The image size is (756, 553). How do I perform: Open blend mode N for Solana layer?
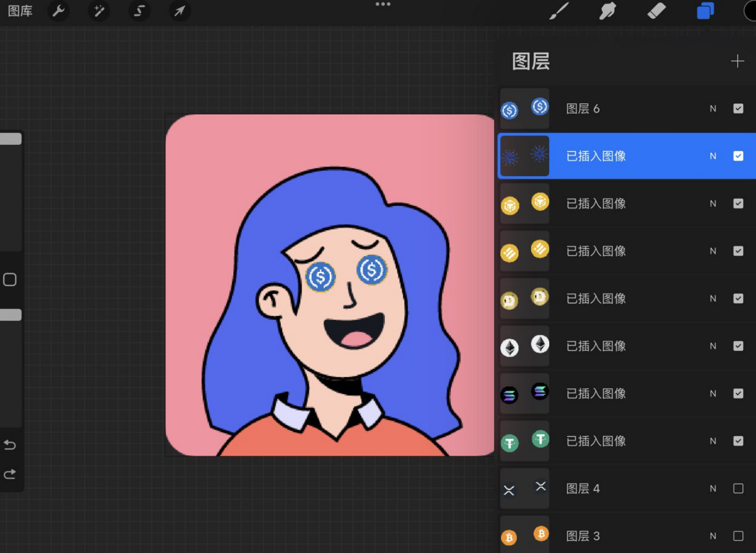click(x=713, y=394)
